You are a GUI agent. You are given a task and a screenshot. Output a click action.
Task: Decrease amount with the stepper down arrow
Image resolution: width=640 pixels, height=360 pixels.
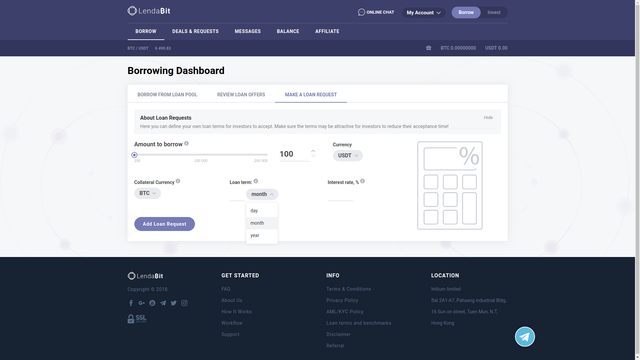[x=313, y=156]
